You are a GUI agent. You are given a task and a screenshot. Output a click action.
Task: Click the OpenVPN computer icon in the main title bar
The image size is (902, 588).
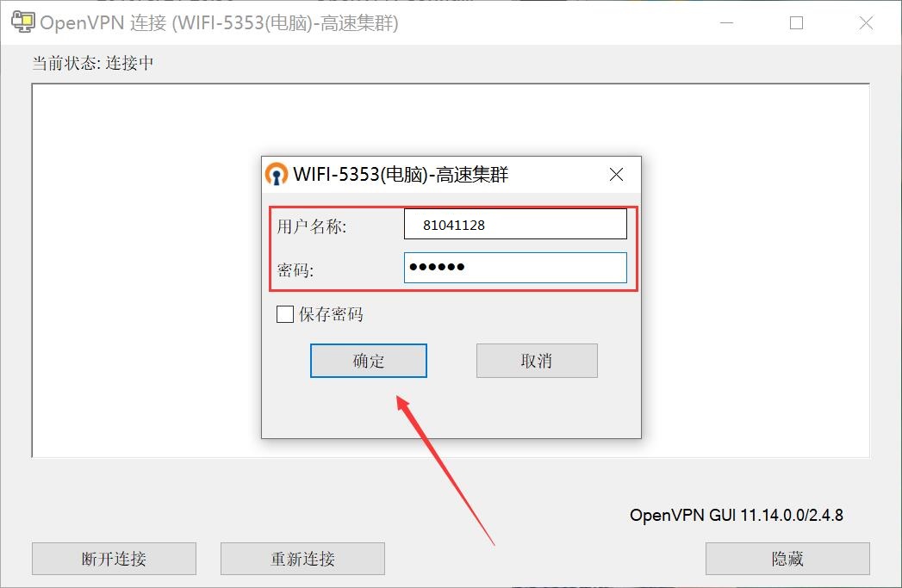point(23,22)
